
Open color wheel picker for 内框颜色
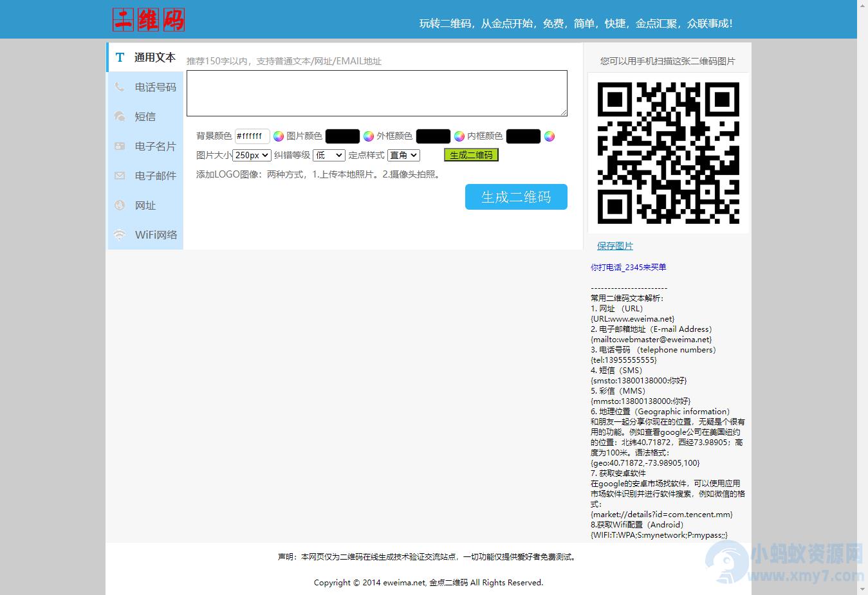click(549, 136)
